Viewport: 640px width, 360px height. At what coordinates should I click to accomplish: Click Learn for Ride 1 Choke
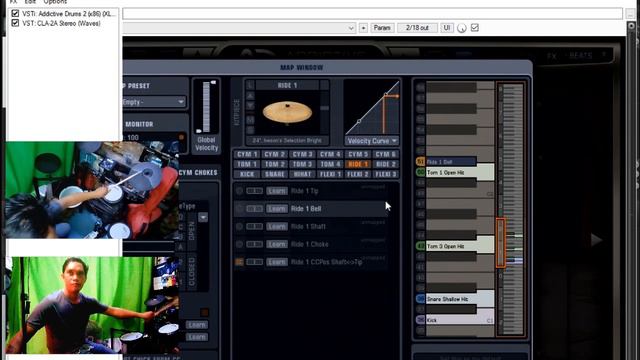pyautogui.click(x=276, y=244)
